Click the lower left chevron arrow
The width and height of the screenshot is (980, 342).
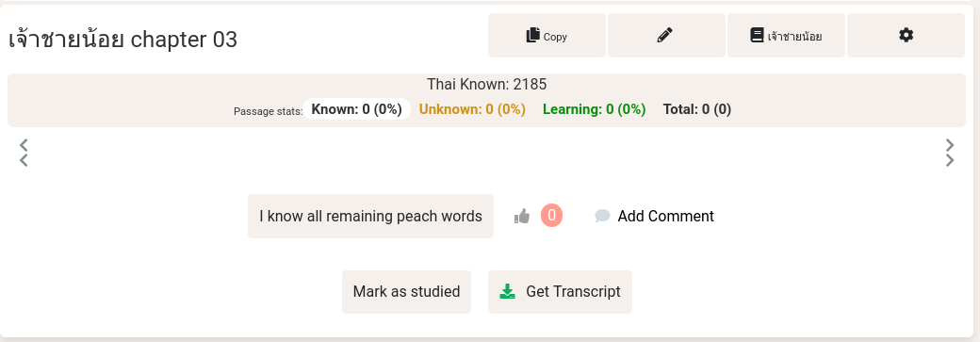pyautogui.click(x=24, y=161)
